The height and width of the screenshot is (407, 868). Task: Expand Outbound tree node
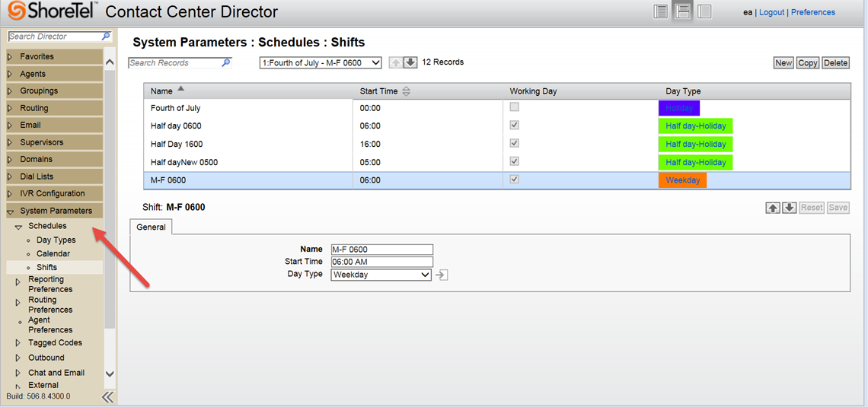(x=18, y=358)
